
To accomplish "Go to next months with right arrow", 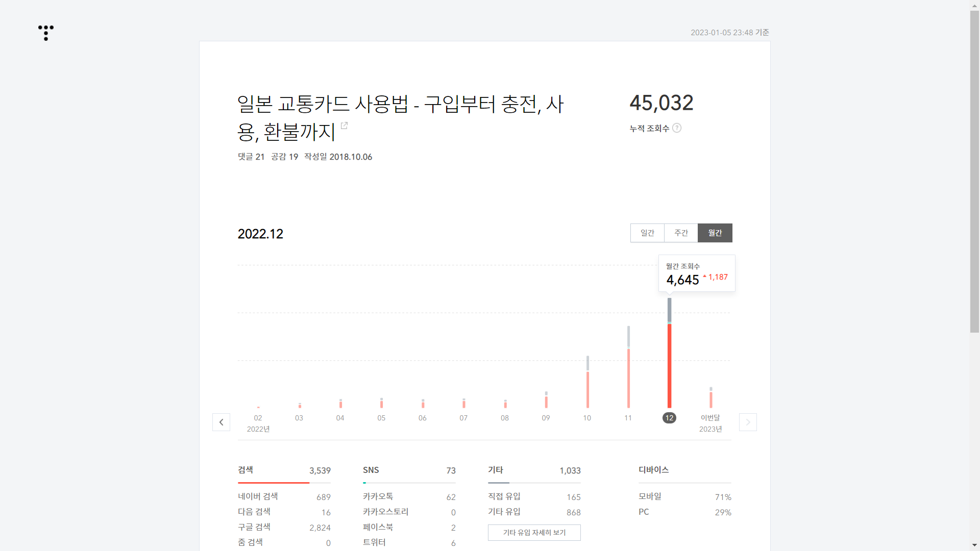I will coord(748,422).
